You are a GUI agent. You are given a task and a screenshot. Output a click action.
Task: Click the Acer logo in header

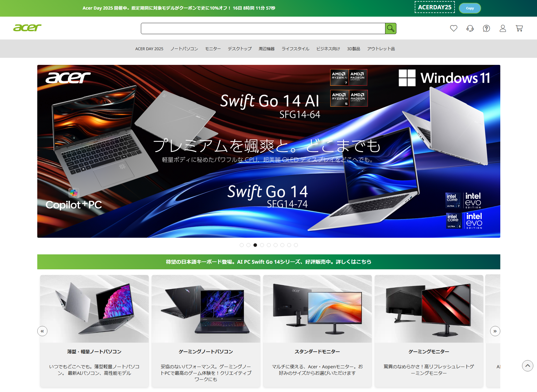click(x=27, y=28)
